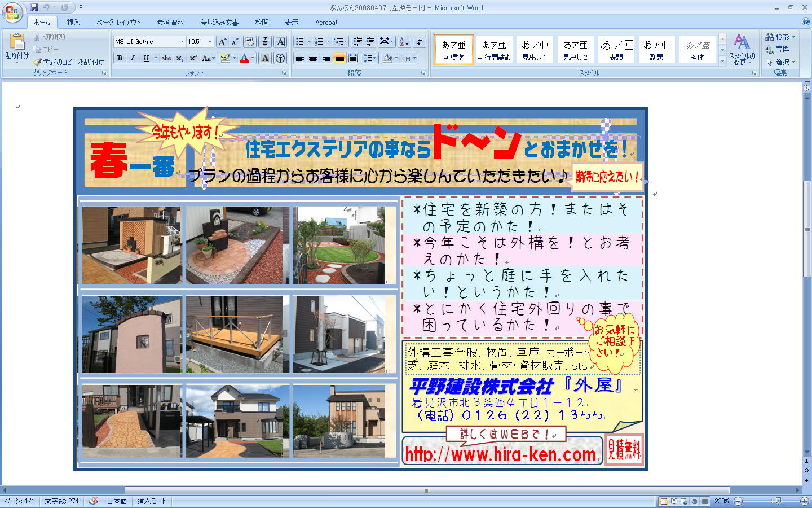Click the Clear Formatting eraser icon
The image size is (812, 508).
[x=250, y=42]
